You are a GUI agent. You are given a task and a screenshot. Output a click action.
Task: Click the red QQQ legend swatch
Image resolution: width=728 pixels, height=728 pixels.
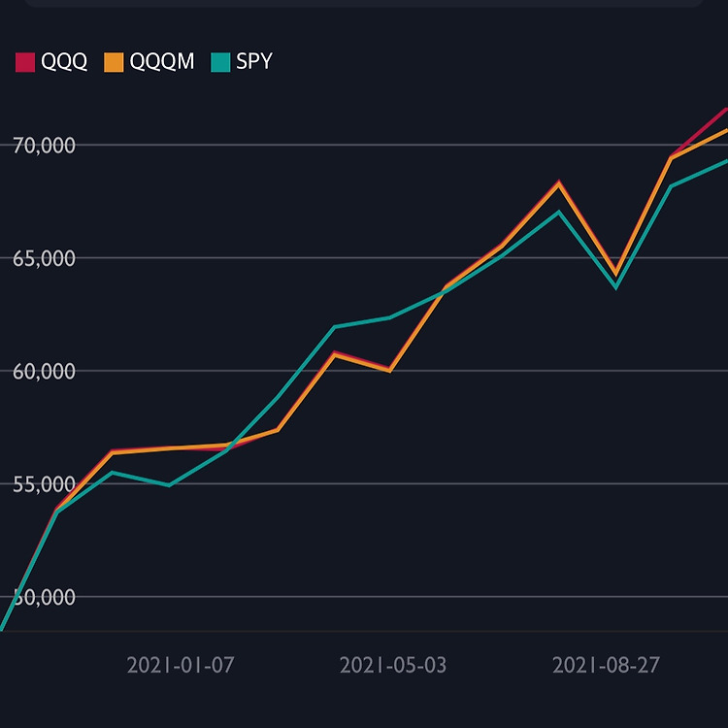coord(25,62)
